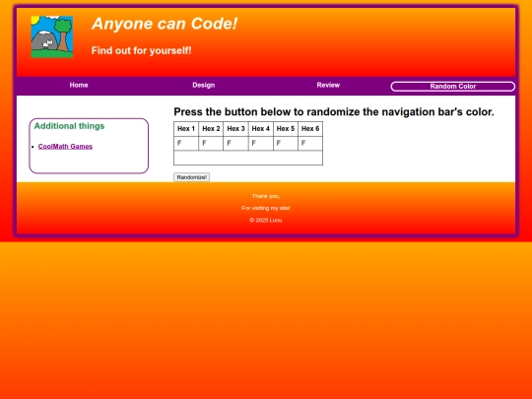Click the Hex 1 value cell
This screenshot has width=532, height=399.
point(186,144)
